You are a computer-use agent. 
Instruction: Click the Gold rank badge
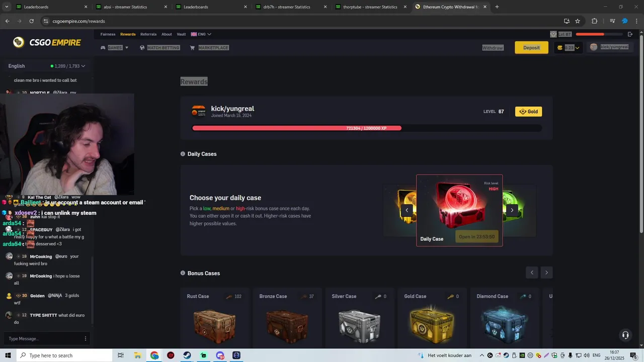coord(528,112)
